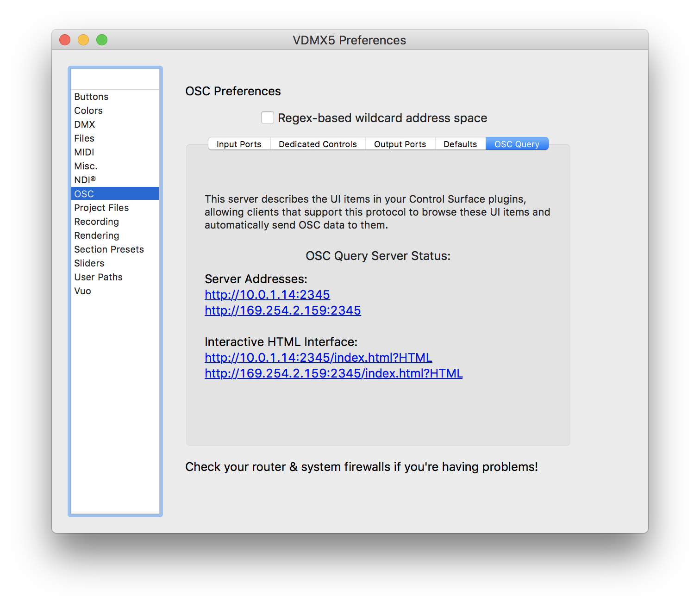The image size is (700, 607).
Task: Open server address http://10.0.1.14:2345 link
Action: [x=267, y=295]
